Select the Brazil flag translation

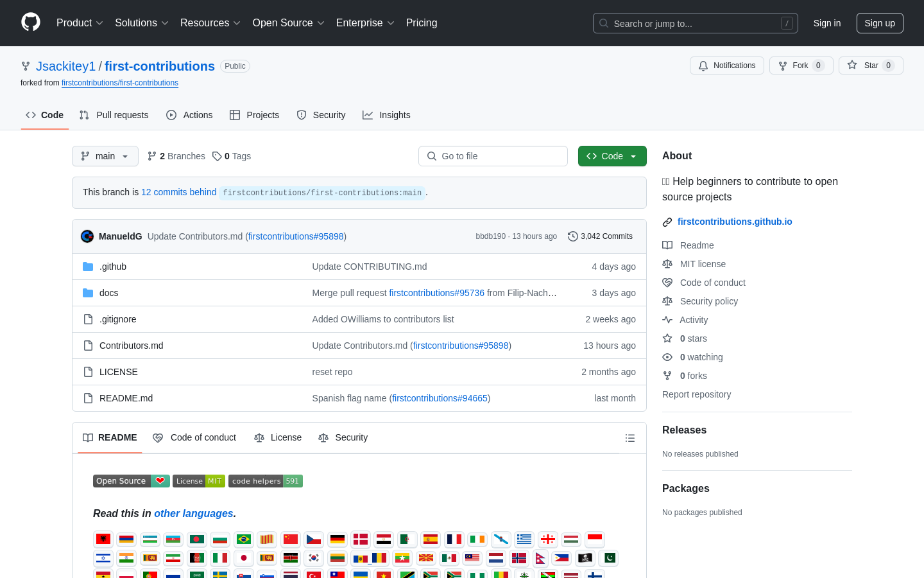point(244,539)
